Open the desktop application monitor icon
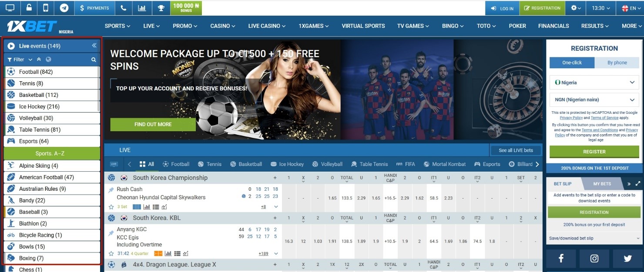Viewport: 644px width, 272px height. tap(10, 8)
